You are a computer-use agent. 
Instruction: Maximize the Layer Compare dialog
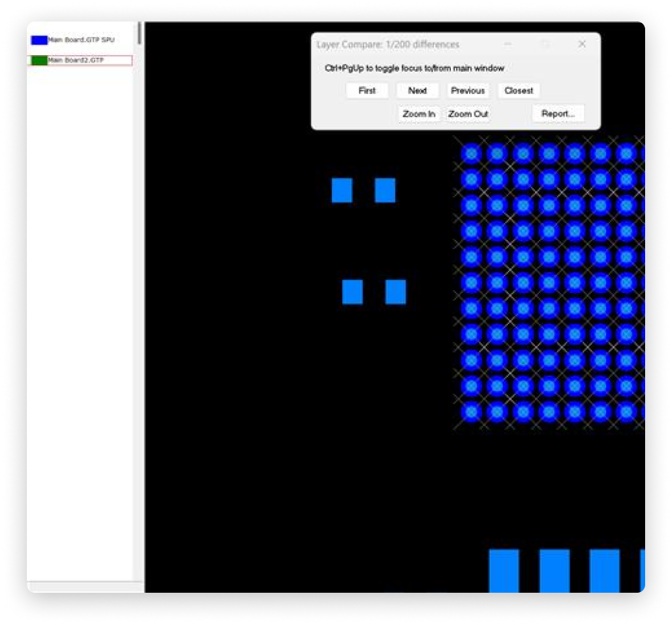click(545, 44)
